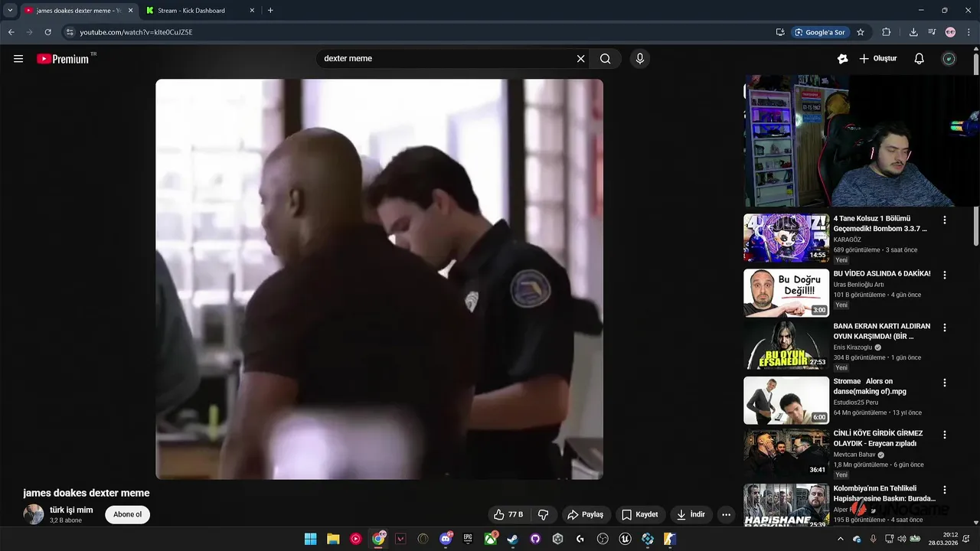980x551 pixels.
Task: Open Chrome tab search dropdown arrow
Action: [x=9, y=10]
